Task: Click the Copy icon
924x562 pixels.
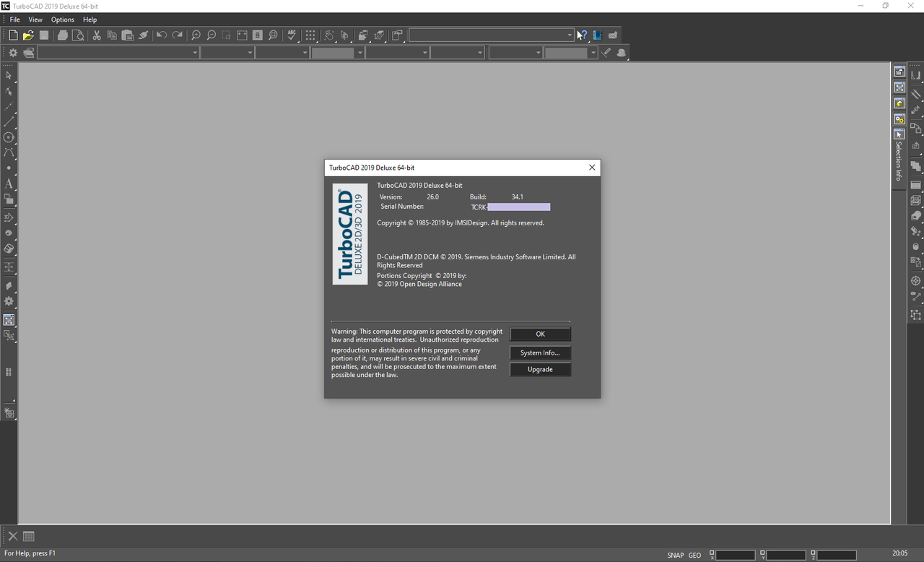Action: 112,35
